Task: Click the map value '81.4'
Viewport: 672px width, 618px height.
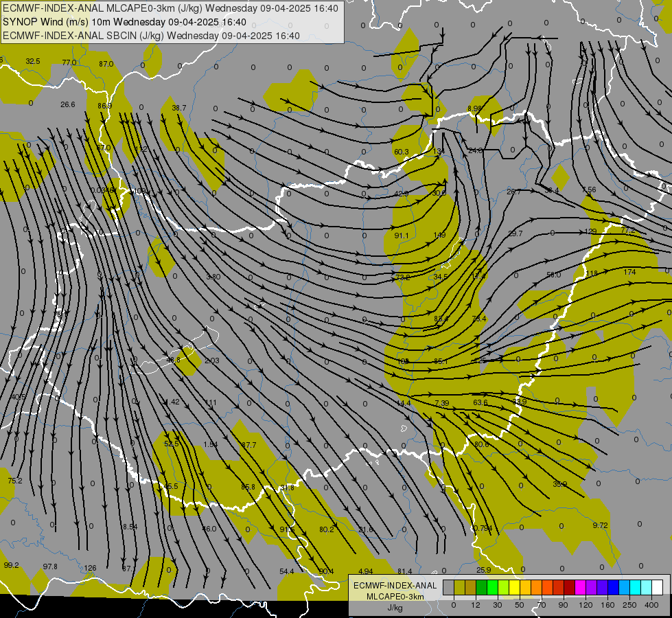Action: click(x=404, y=571)
